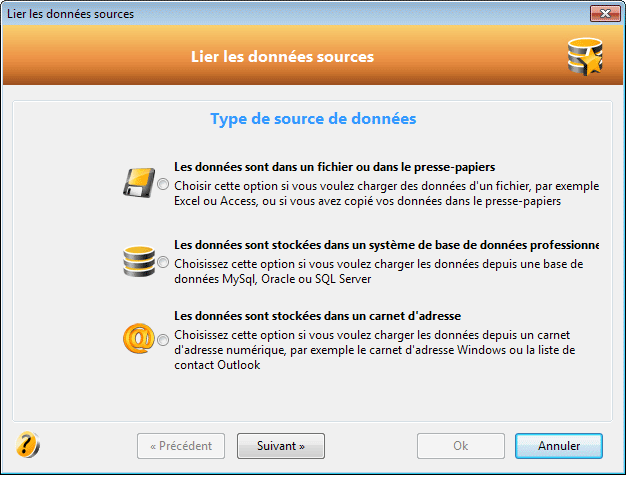This screenshot has height=483, width=636.
Task: Click the orange @ address book icon
Action: point(139,338)
